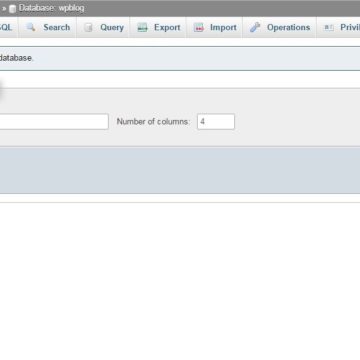This screenshot has width=360, height=360.
Task: Go to the Export tab label
Action: [167, 27]
